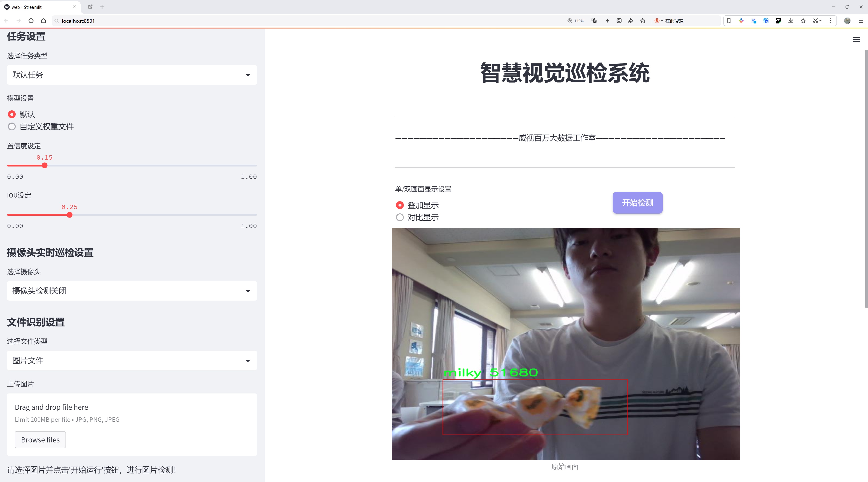
Task: Click the browser home icon
Action: click(43, 21)
